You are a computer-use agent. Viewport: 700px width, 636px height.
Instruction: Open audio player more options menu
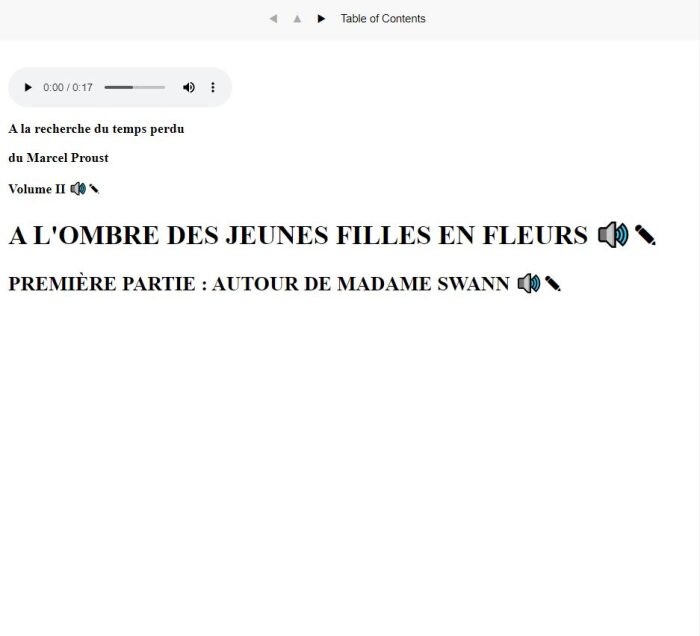(x=213, y=87)
